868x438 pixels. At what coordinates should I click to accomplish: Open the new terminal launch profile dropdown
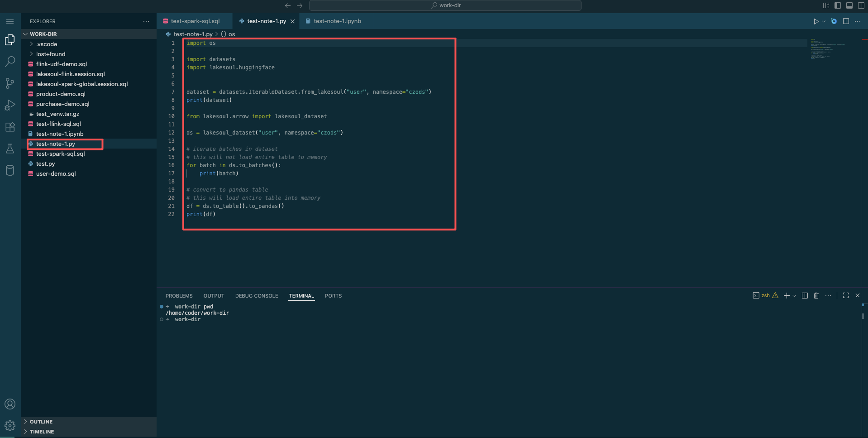coord(794,295)
